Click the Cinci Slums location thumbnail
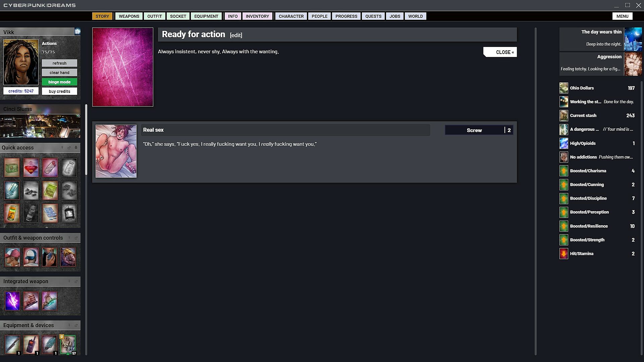The image size is (644, 362). coord(40,126)
